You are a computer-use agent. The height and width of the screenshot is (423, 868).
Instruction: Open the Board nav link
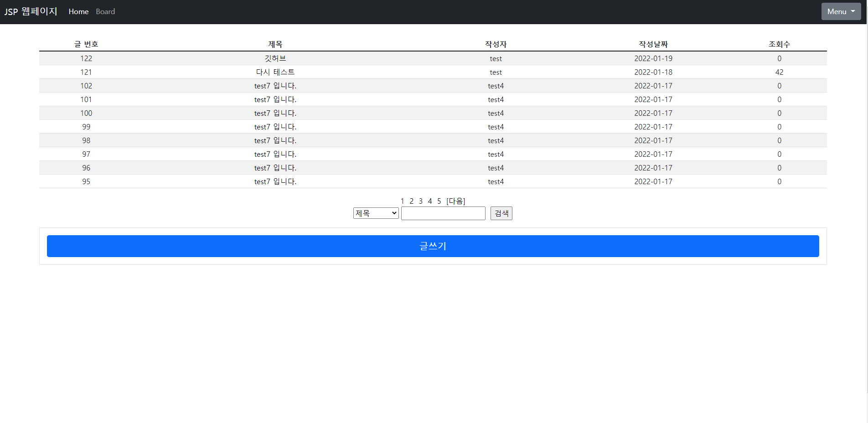click(x=105, y=11)
